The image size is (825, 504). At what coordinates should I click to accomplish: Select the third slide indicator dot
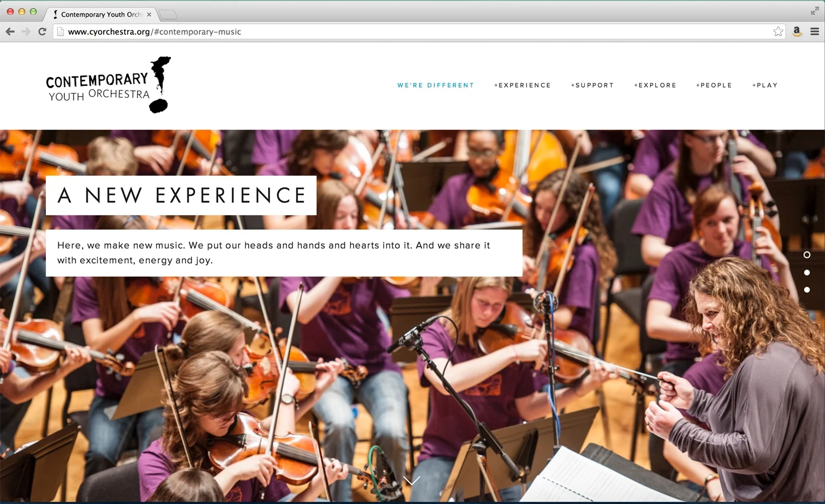[x=807, y=290]
